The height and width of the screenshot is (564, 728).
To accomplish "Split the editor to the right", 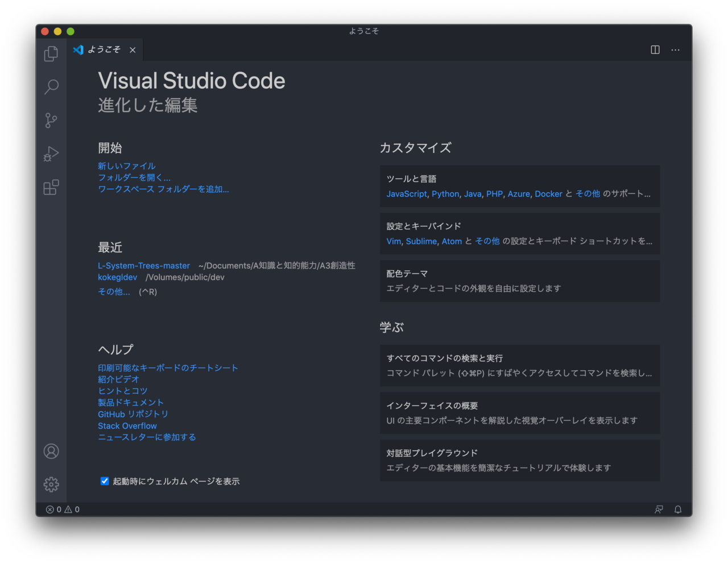I will click(655, 50).
